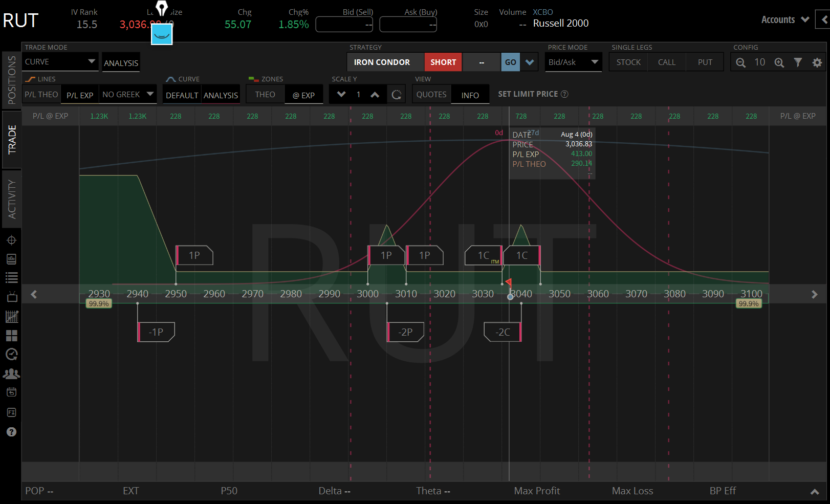
Task: Click the 3070 strike on the axis
Action: [x=636, y=294]
